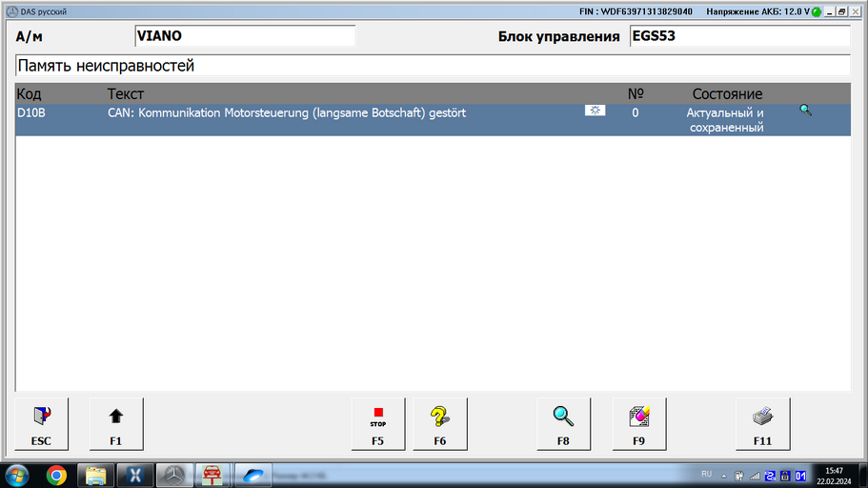This screenshot has width=868, height=488.
Task: Click the Show desktop strip
Action: tap(863, 476)
